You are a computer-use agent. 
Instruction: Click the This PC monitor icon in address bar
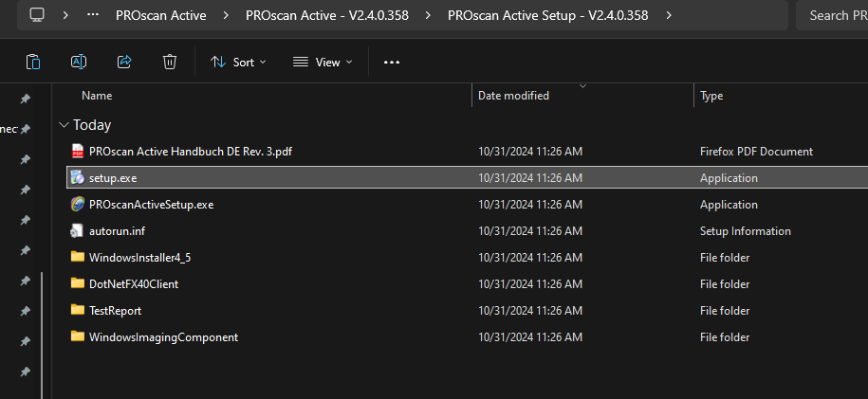[37, 15]
